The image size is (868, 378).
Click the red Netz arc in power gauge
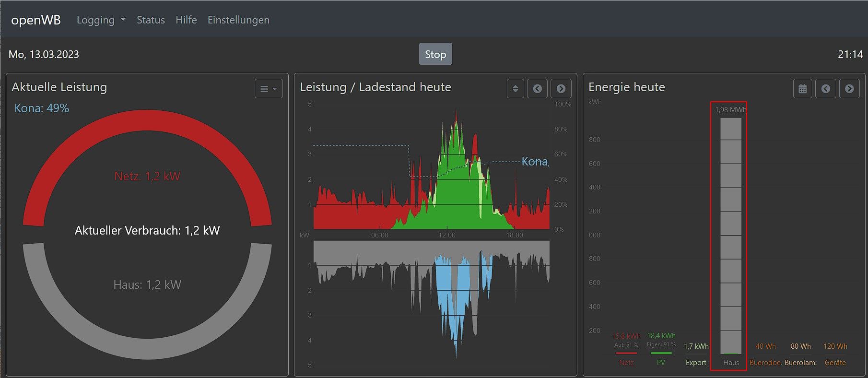click(x=147, y=125)
